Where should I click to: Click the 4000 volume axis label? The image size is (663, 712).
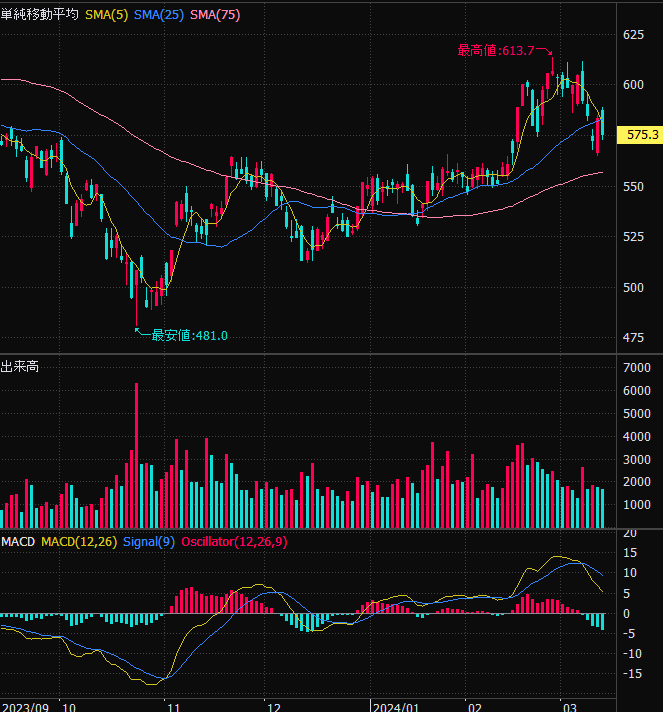pos(637,436)
